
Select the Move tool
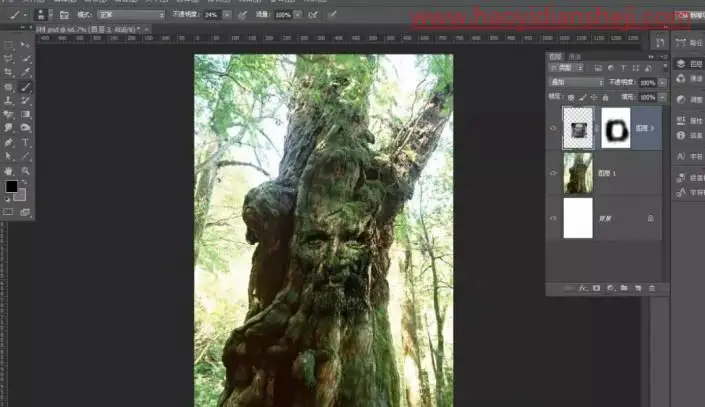coord(25,45)
